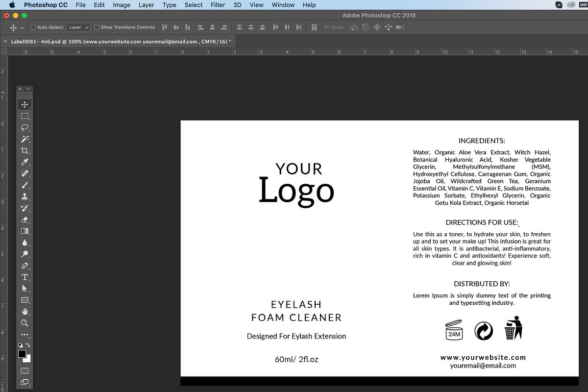Change the screen mode button
588x392 pixels.
point(24,382)
